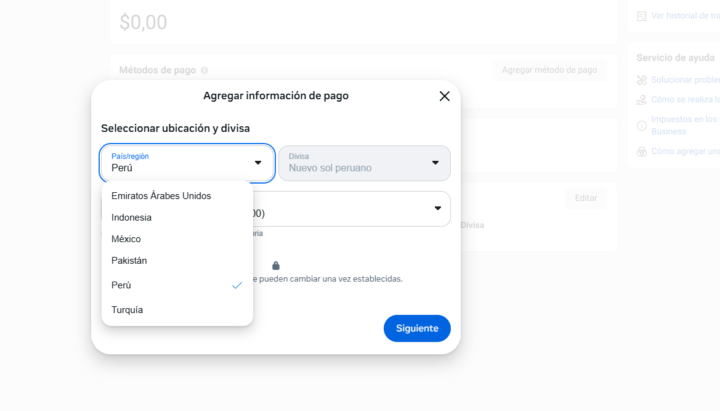Click the icon beside Cómo agregar una
The width and height of the screenshot is (720, 411).
click(641, 152)
